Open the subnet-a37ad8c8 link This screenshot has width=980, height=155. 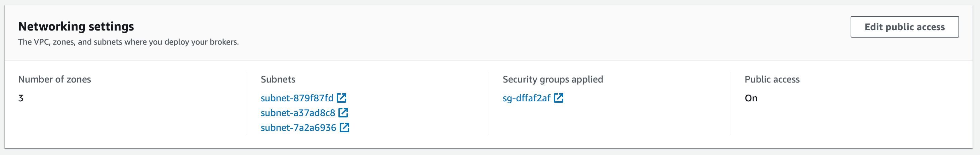(x=297, y=113)
